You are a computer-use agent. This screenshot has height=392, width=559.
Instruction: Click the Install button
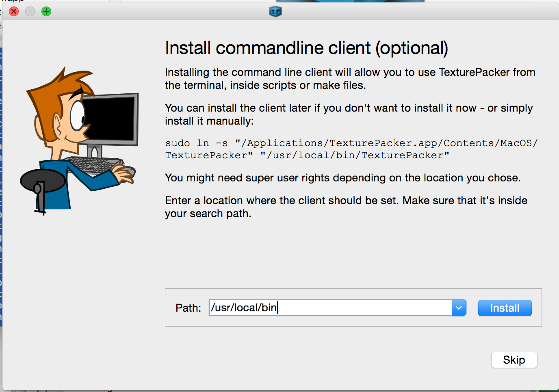tap(505, 308)
